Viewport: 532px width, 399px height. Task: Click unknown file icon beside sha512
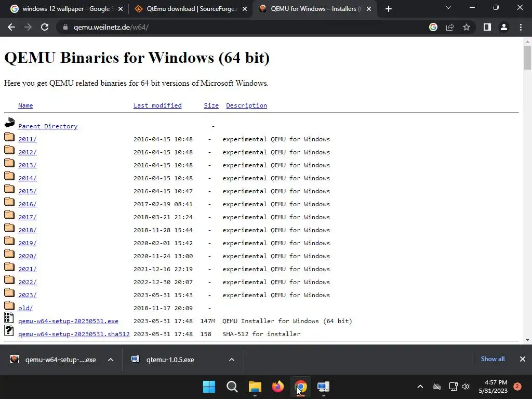click(x=9, y=330)
